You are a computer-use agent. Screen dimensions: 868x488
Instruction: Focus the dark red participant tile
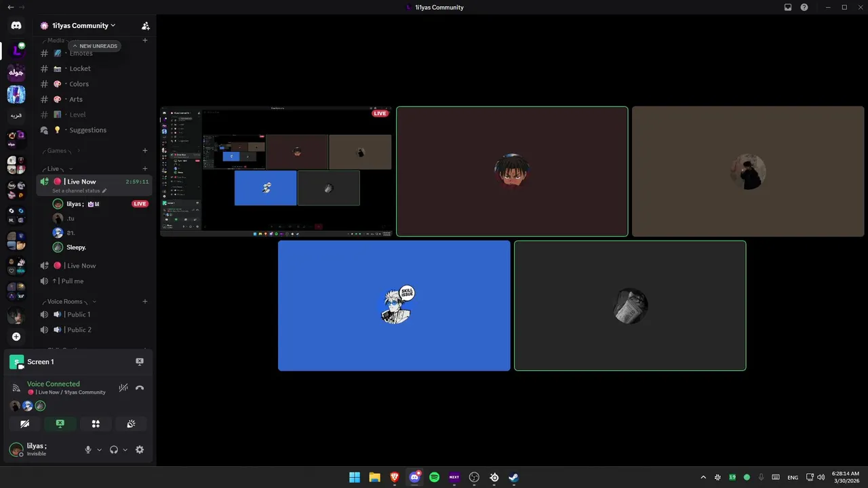[512, 171]
